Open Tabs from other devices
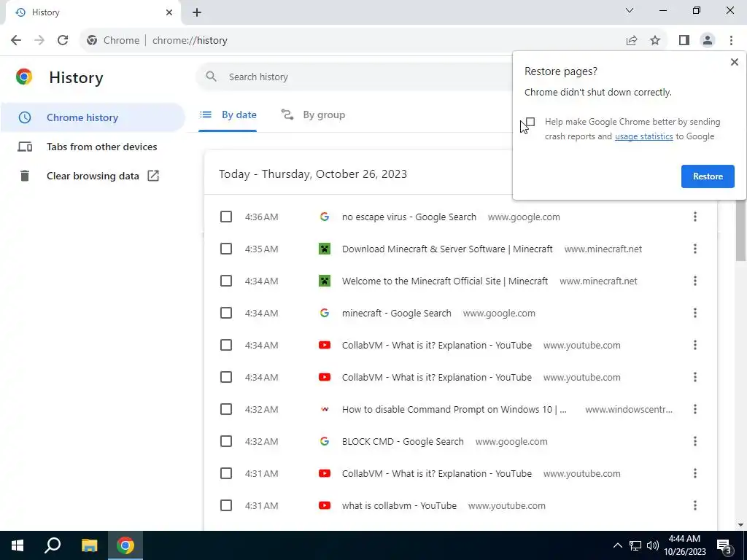747x560 pixels. click(93, 147)
